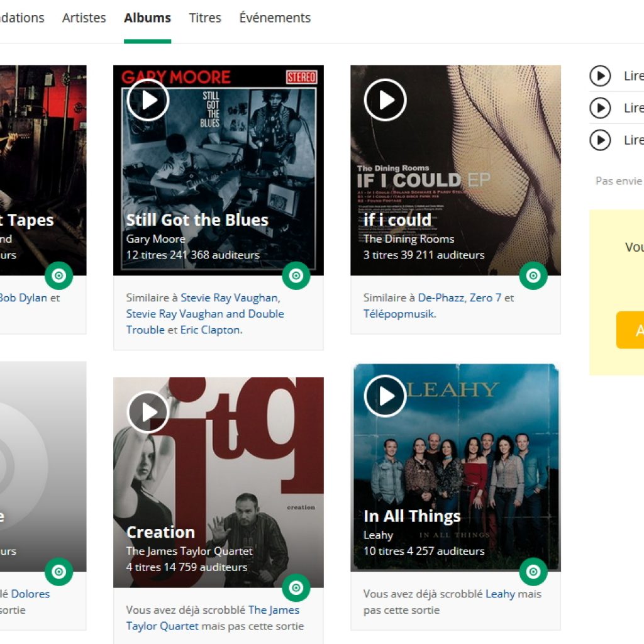Open the Bob Dylan similar artist link
The height and width of the screenshot is (644, 644).
coord(23,297)
